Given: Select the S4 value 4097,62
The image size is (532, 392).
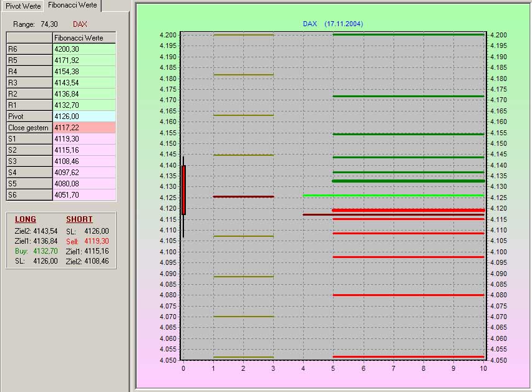Looking at the screenshot, I should tap(84, 172).
